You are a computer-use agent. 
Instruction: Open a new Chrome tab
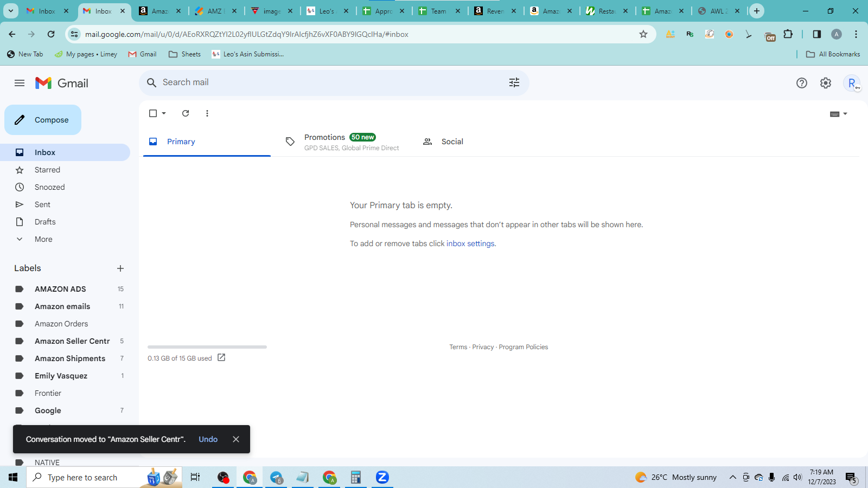(x=757, y=11)
